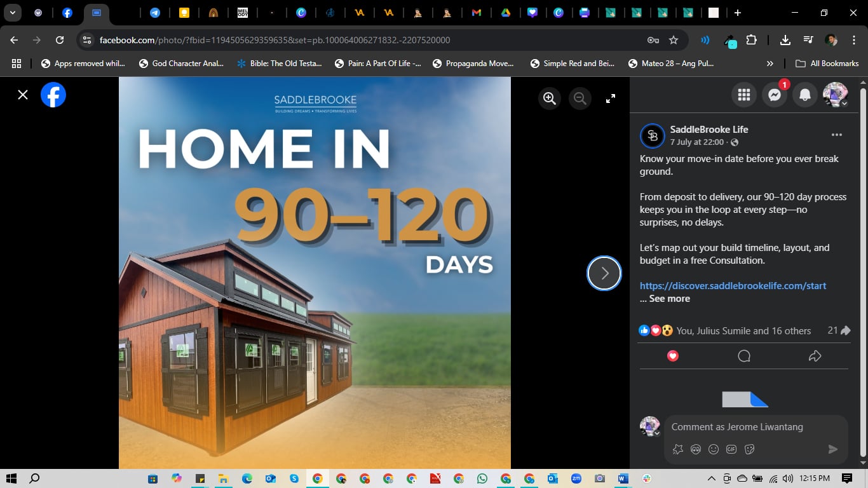Show hidden system tray icons
This screenshot has width=868, height=488.
coord(711,478)
